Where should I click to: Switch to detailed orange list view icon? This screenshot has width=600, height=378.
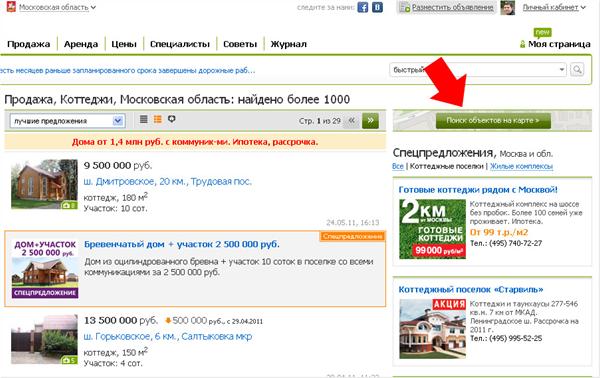(158, 119)
